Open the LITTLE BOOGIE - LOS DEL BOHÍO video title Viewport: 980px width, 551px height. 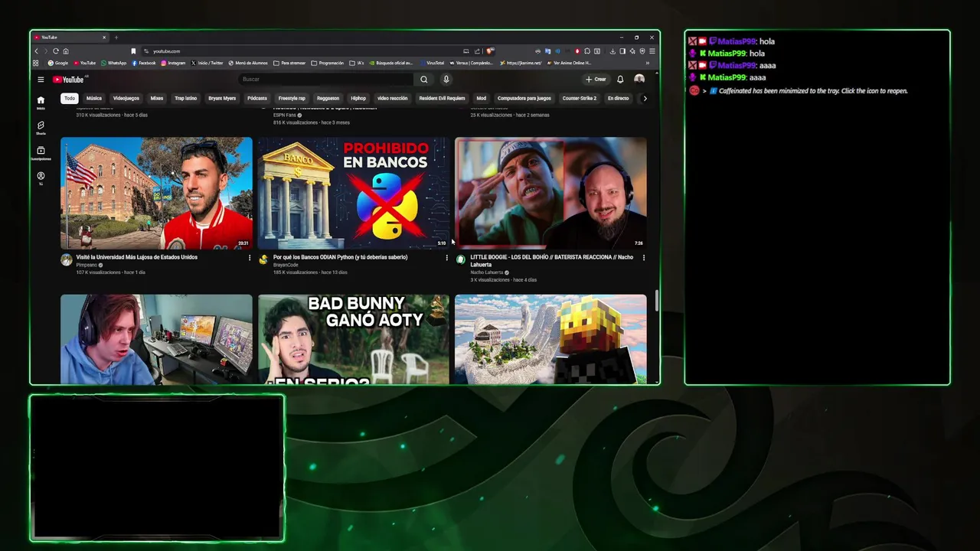[x=551, y=261]
